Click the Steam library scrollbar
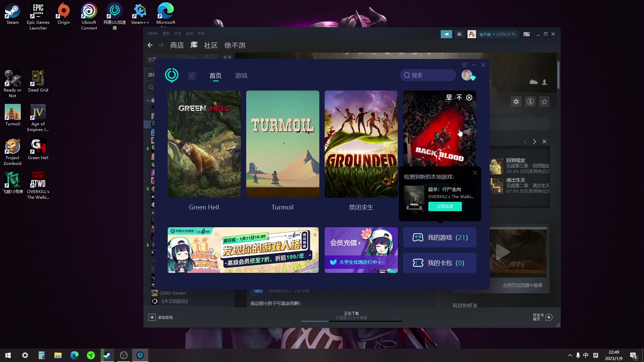Viewport: 644px width, 362px height. pos(558,75)
